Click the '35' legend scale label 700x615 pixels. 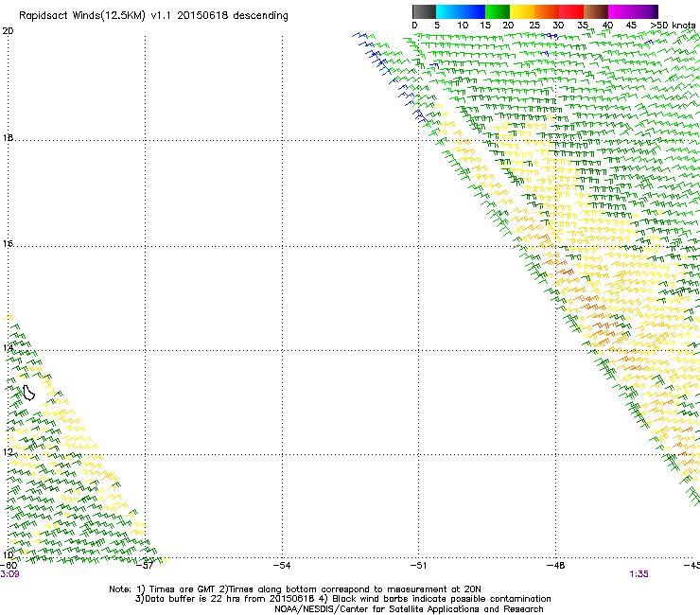pos(583,26)
